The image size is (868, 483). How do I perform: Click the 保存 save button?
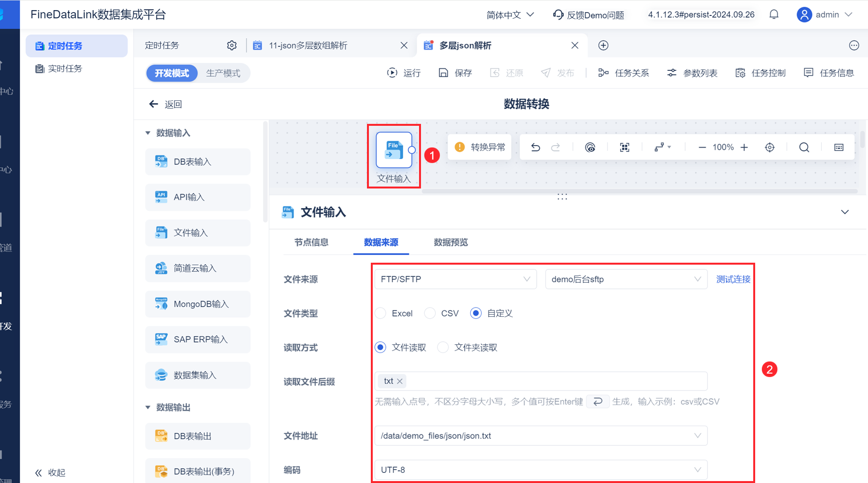[x=455, y=73]
